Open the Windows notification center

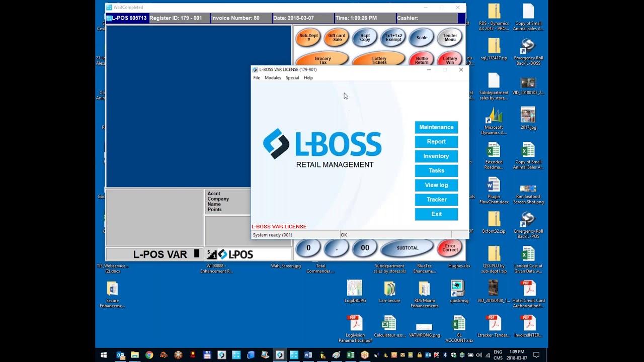(536, 355)
